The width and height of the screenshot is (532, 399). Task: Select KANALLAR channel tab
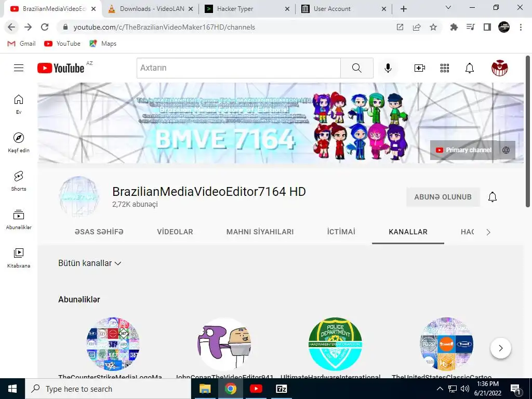[x=408, y=232]
